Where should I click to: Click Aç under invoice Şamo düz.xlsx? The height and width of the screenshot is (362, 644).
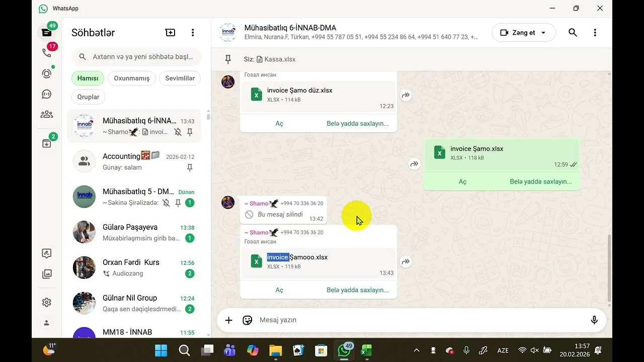(279, 124)
